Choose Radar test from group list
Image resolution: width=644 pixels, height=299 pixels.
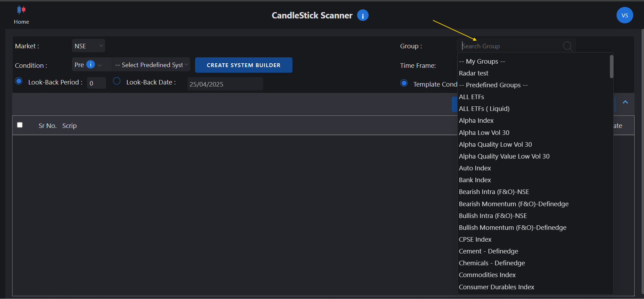point(474,73)
